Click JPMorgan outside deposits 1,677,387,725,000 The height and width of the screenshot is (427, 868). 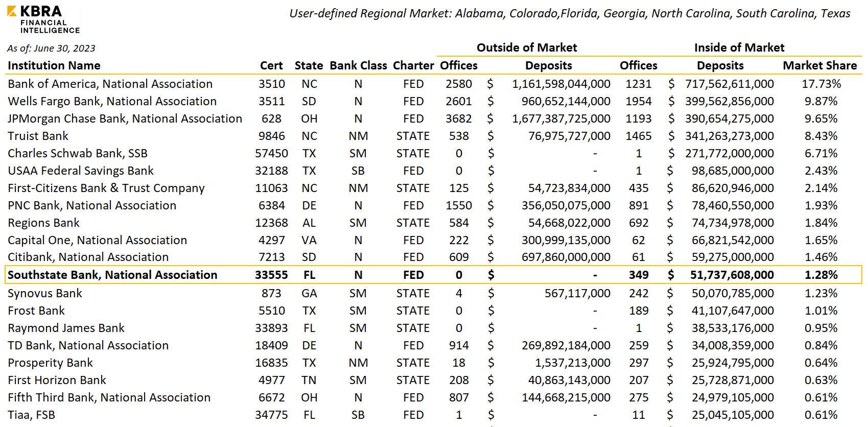[561, 118]
